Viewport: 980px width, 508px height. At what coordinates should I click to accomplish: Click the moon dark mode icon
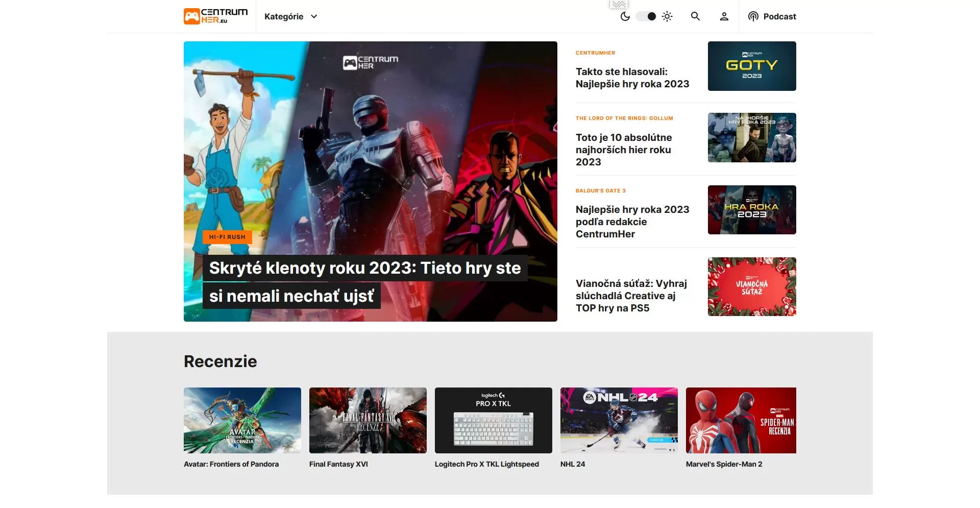(625, 16)
